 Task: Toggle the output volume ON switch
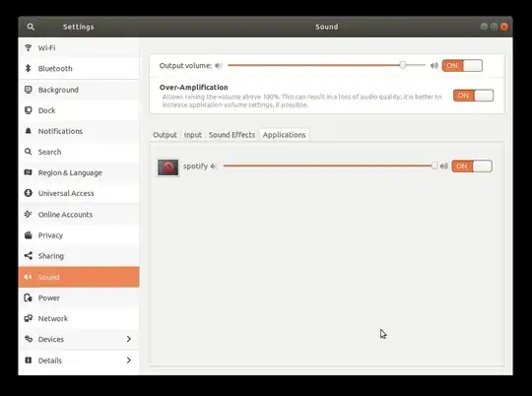(x=462, y=66)
